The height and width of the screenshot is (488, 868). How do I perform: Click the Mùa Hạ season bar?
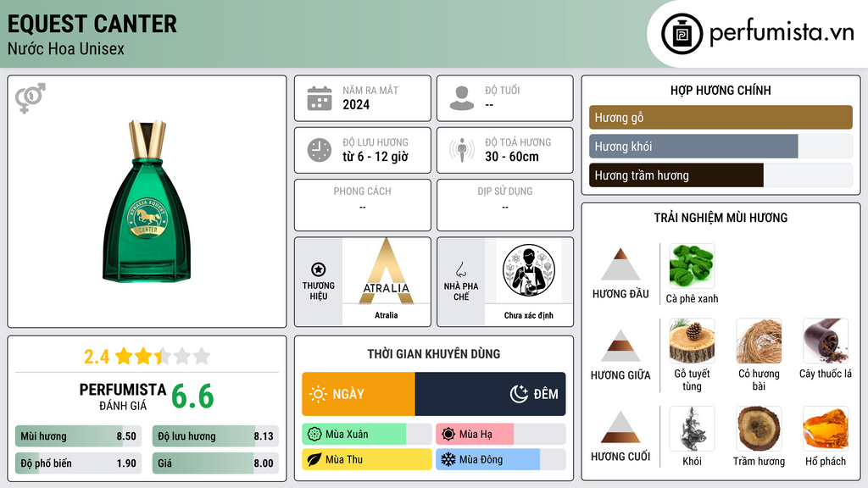pos(500,435)
